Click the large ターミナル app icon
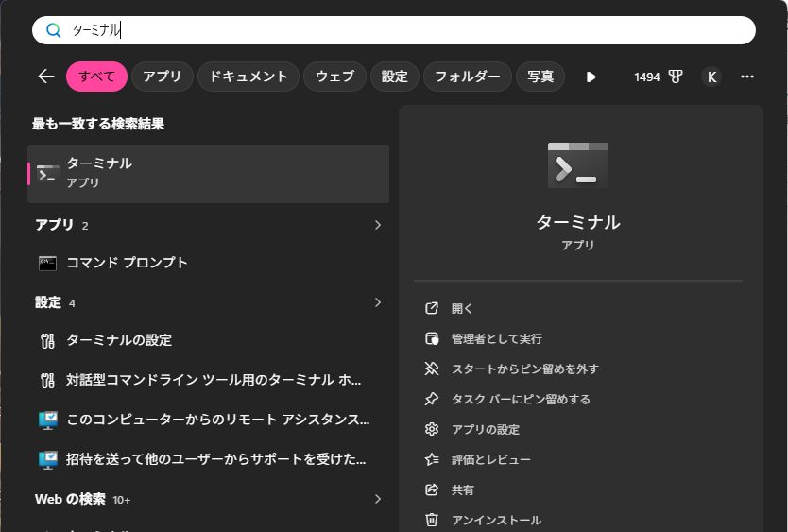788x532 pixels. click(577, 165)
